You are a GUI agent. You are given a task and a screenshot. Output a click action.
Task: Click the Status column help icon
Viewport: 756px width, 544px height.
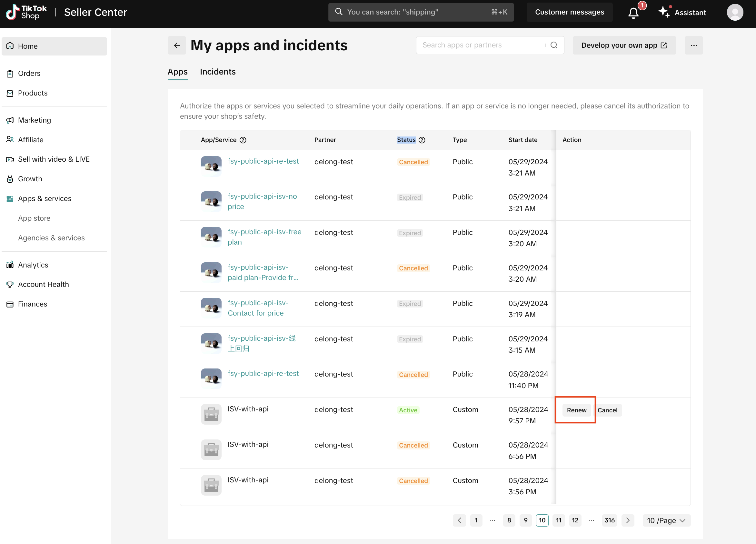tap(422, 140)
